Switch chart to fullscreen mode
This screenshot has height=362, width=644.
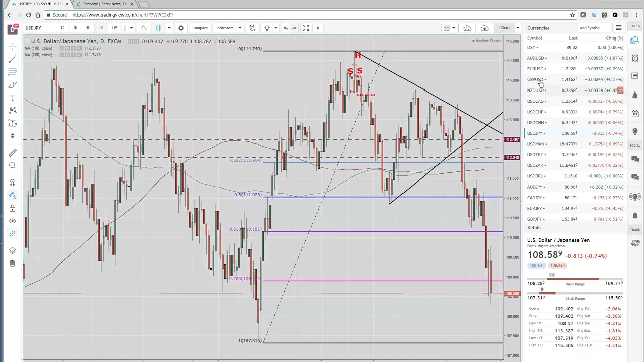coord(306,28)
